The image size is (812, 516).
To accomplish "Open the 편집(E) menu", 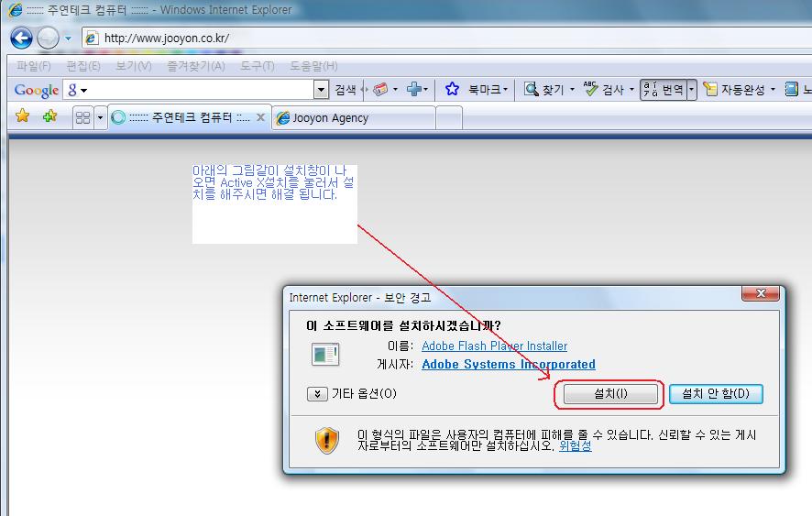I will (x=83, y=66).
